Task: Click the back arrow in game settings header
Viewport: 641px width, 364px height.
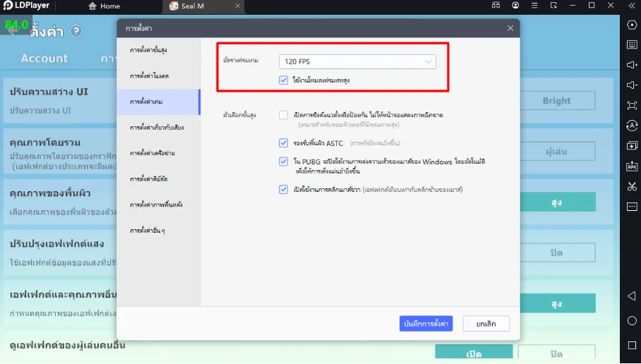Action: 13,30
